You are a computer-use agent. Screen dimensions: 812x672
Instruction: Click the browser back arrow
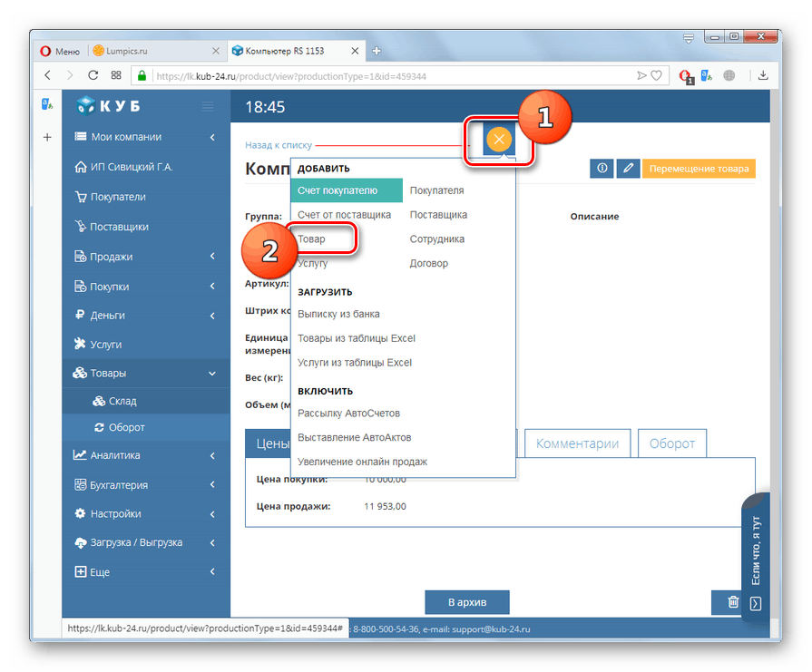[48, 75]
